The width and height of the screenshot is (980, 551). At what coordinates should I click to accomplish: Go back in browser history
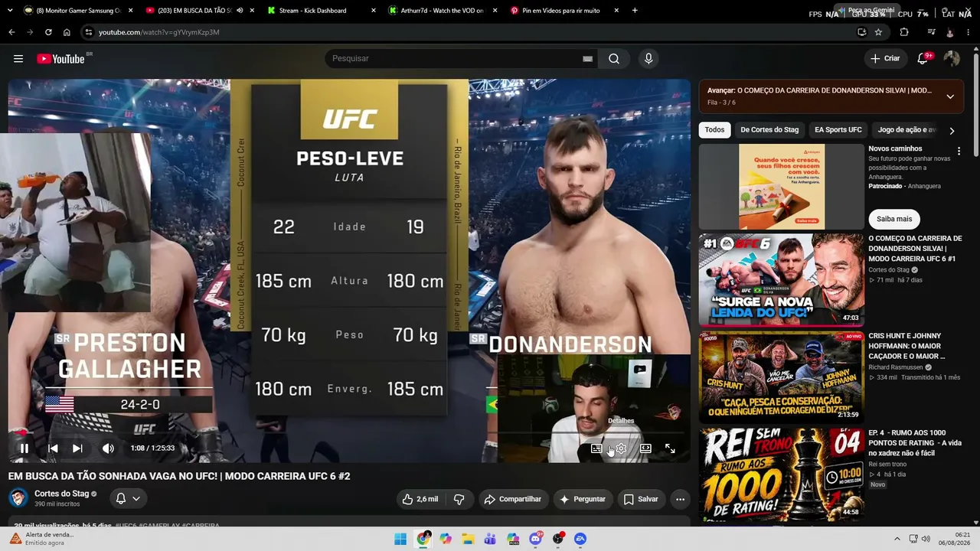[11, 32]
